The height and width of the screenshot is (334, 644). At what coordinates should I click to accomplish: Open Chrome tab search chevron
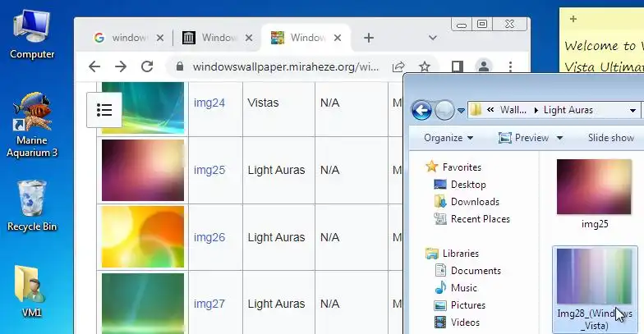pyautogui.click(x=432, y=38)
